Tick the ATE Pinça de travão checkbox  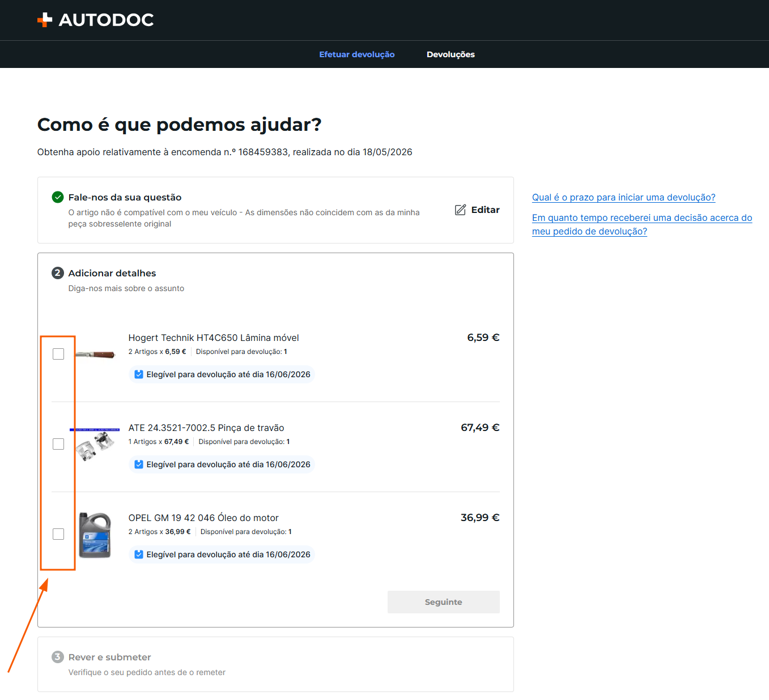[x=58, y=444]
